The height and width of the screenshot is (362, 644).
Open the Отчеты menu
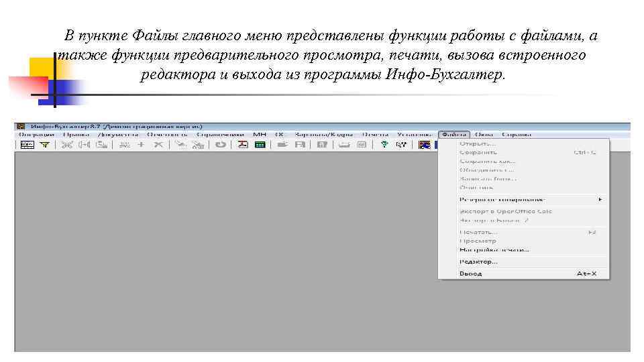coord(375,134)
